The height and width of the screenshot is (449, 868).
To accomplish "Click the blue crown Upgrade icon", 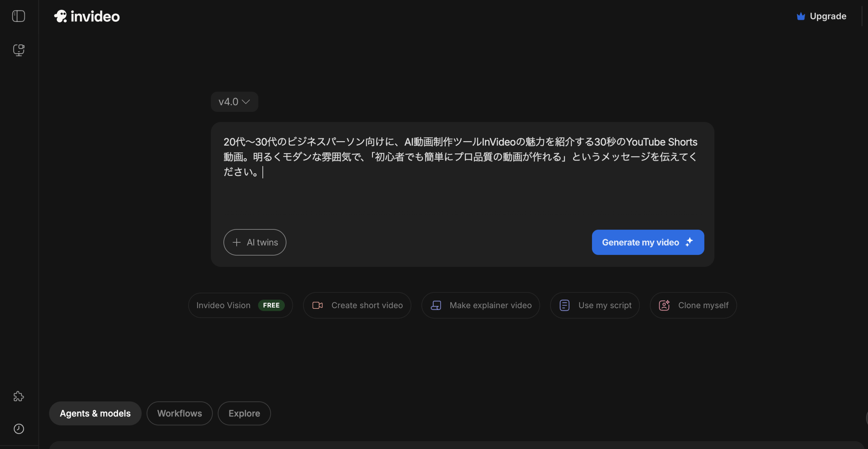I will coord(801,16).
